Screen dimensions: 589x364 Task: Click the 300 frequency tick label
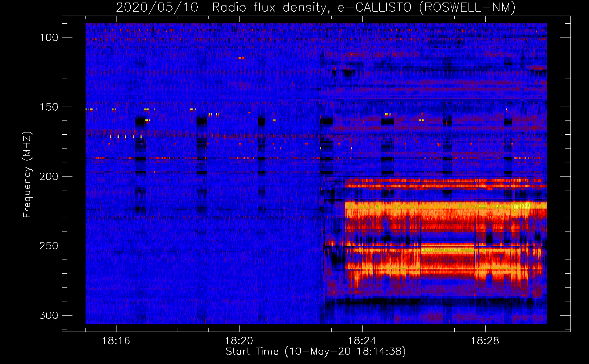[49, 315]
